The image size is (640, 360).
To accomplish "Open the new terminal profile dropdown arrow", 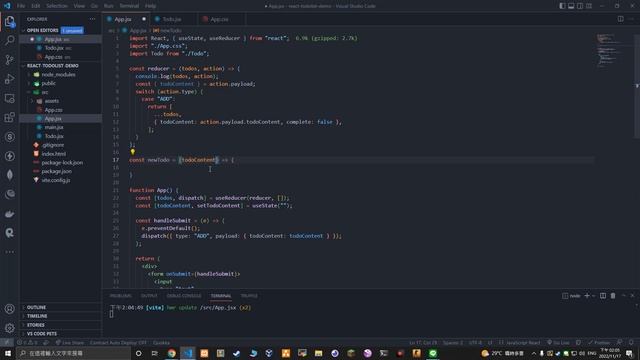I will [593, 296].
